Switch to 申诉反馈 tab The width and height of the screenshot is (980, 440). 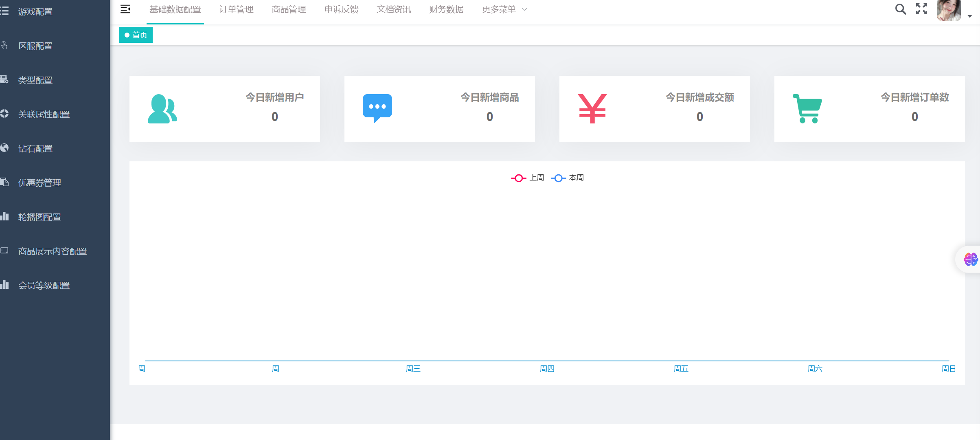[x=341, y=9]
